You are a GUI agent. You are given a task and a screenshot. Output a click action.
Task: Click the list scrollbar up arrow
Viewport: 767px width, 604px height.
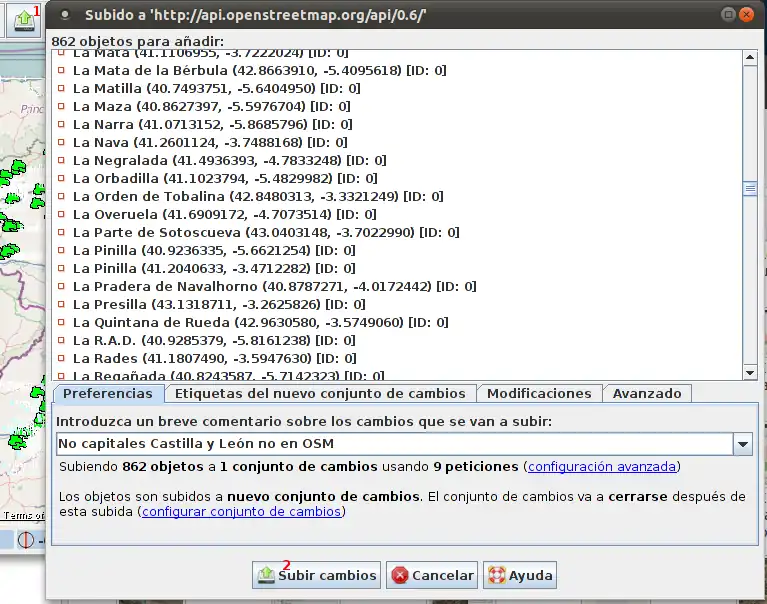coord(750,57)
